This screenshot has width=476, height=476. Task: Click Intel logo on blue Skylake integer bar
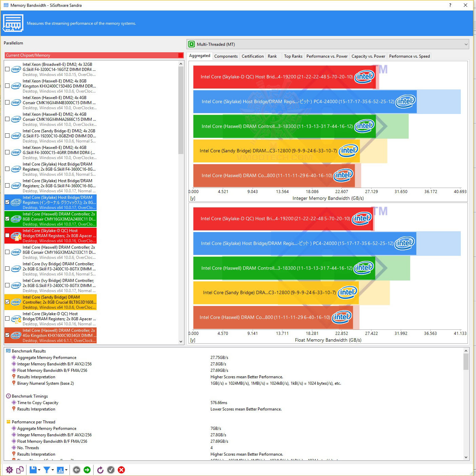[x=405, y=101]
